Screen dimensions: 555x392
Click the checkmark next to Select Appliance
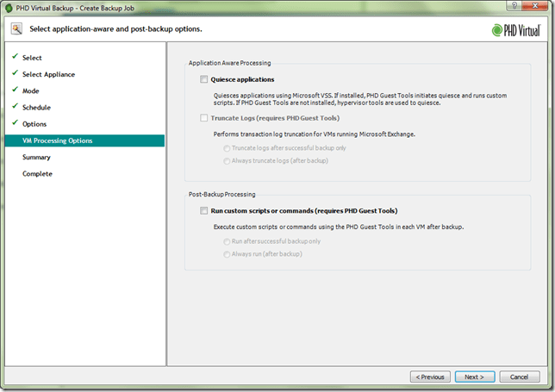(x=15, y=74)
